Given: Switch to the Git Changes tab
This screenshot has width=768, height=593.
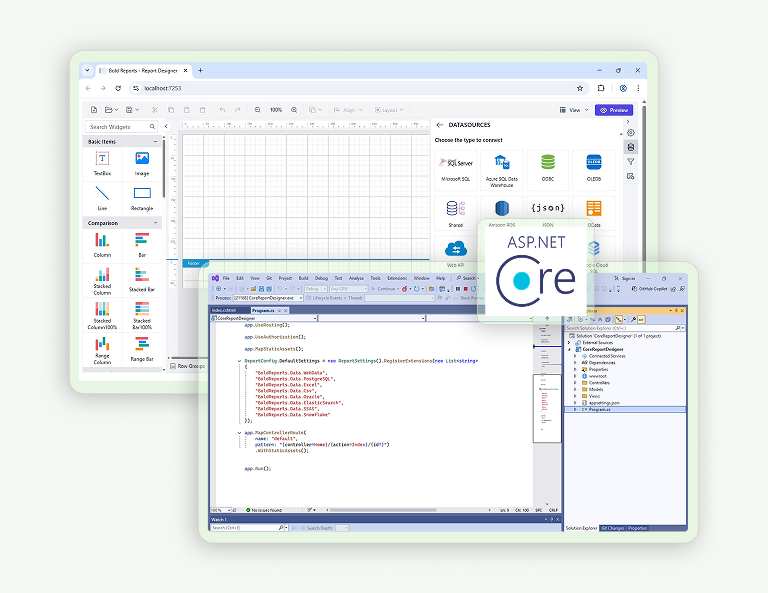Looking at the screenshot, I should pyautogui.click(x=613, y=528).
